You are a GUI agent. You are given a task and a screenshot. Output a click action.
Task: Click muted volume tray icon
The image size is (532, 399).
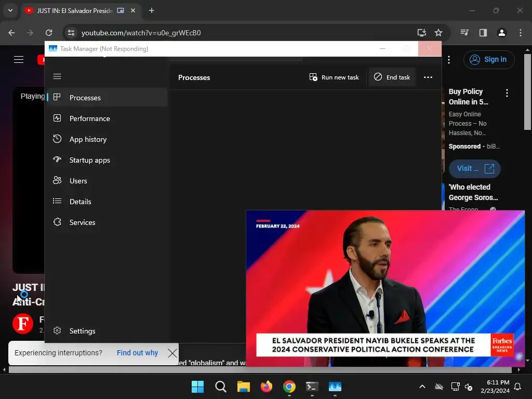[x=469, y=387]
